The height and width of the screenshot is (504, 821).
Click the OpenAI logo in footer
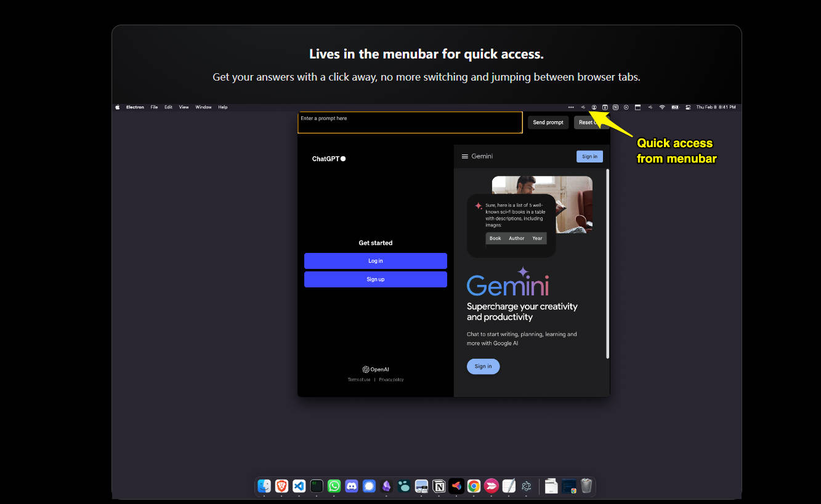(x=376, y=369)
